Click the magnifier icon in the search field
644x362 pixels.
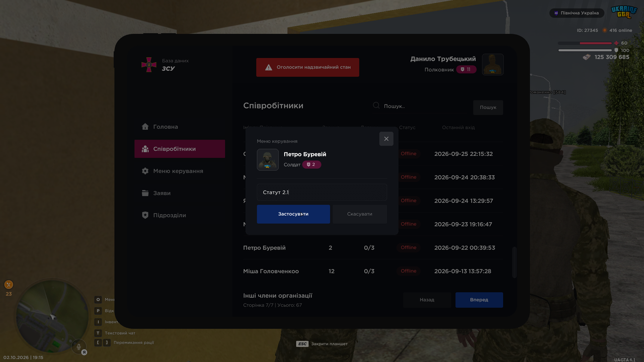[376, 106]
